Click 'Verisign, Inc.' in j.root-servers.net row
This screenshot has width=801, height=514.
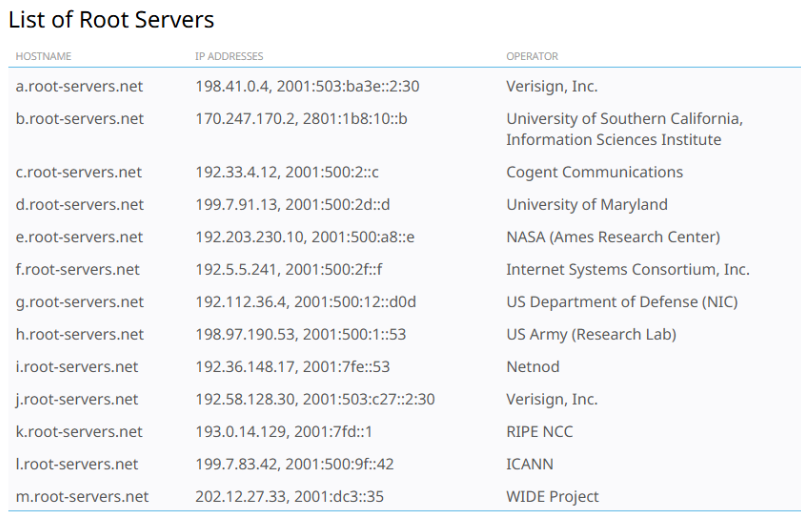click(x=552, y=399)
